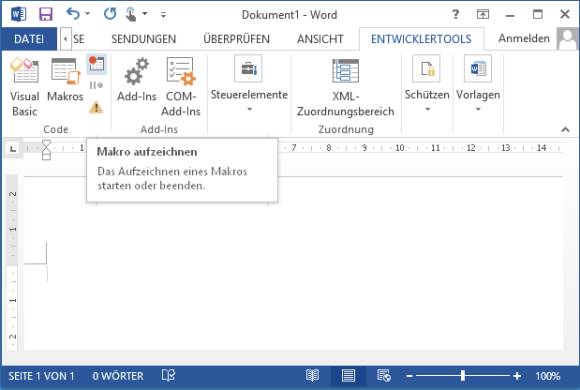
Task: Save the document with the floppy icon
Action: coord(46,14)
